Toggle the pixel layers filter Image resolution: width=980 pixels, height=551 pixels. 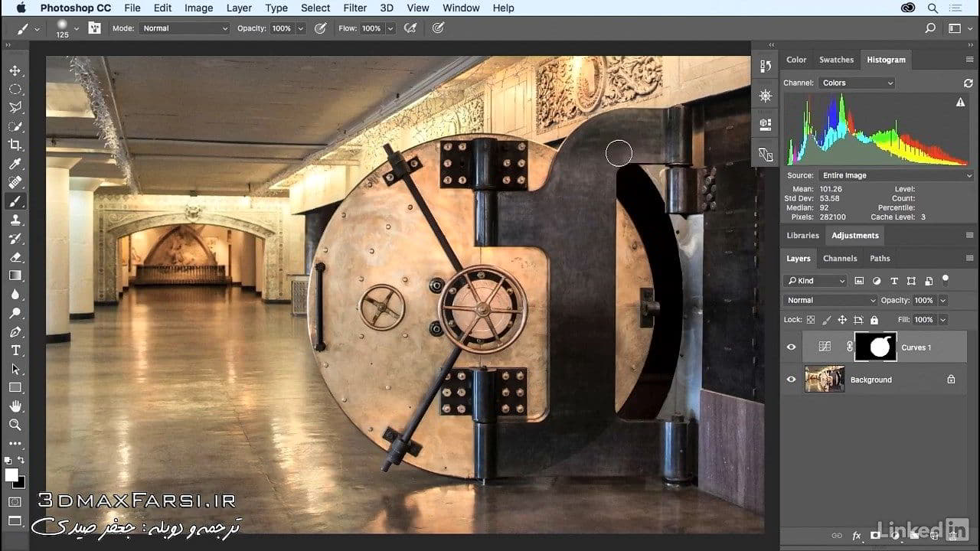[859, 281]
